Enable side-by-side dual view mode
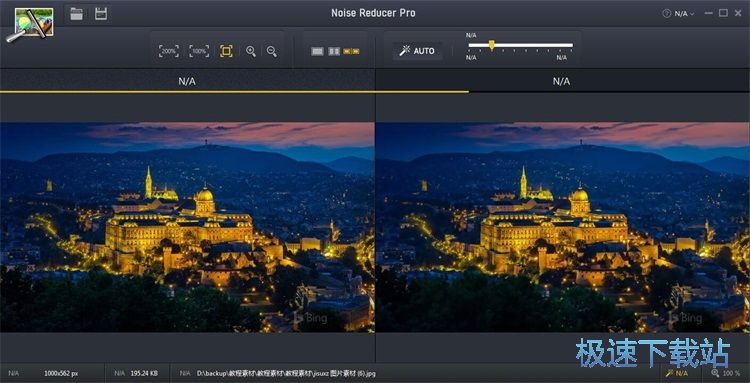Viewport: 750px width, 383px height. click(x=352, y=52)
